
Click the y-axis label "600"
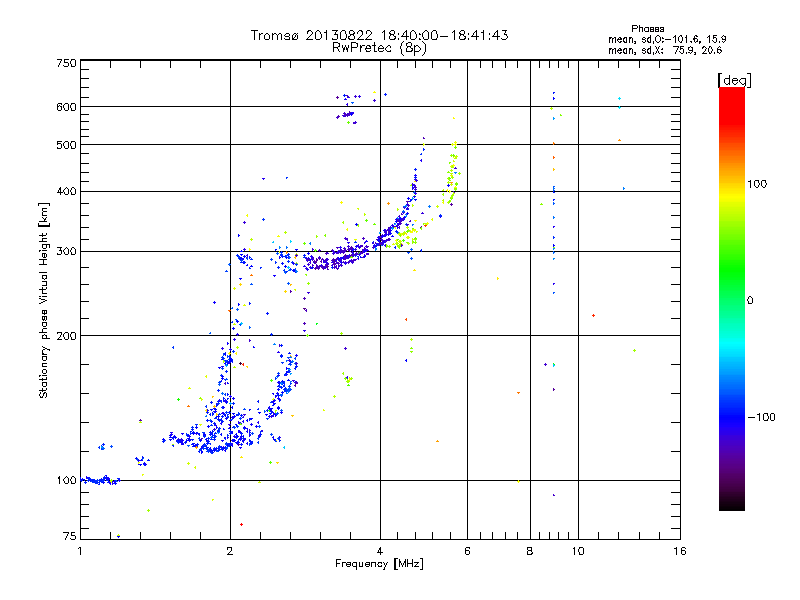tap(66, 107)
